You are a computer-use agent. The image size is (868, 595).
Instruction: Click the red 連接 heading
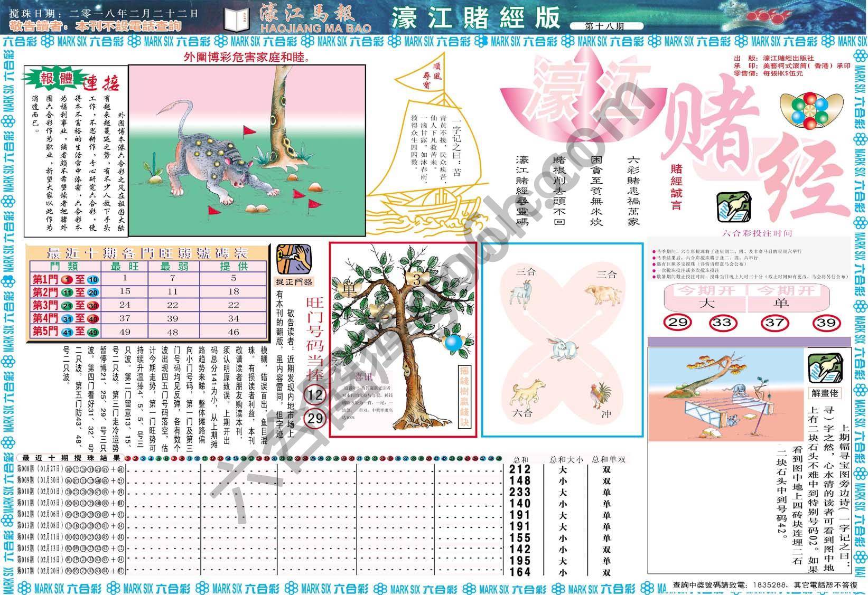point(101,82)
